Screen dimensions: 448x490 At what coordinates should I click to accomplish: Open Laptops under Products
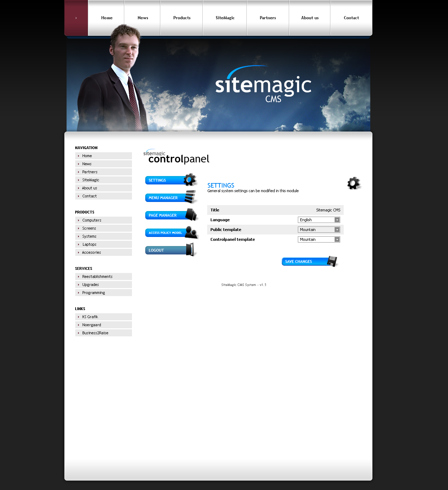[x=104, y=244]
